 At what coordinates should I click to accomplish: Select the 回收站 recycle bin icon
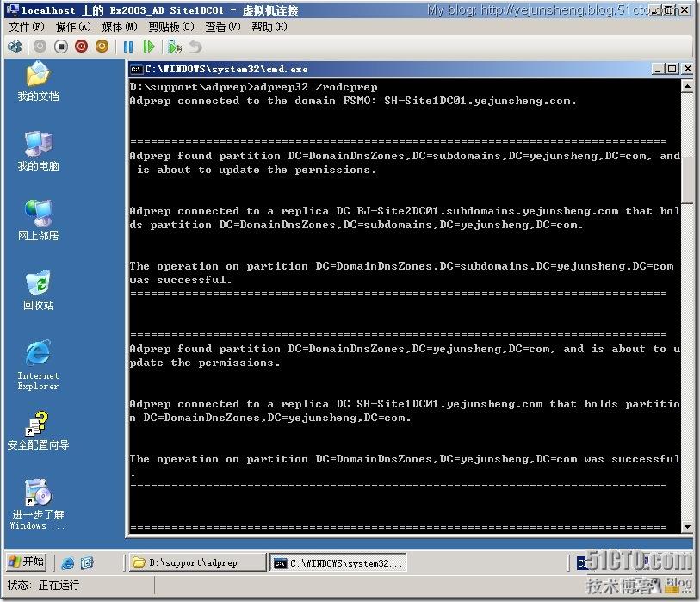tap(38, 291)
